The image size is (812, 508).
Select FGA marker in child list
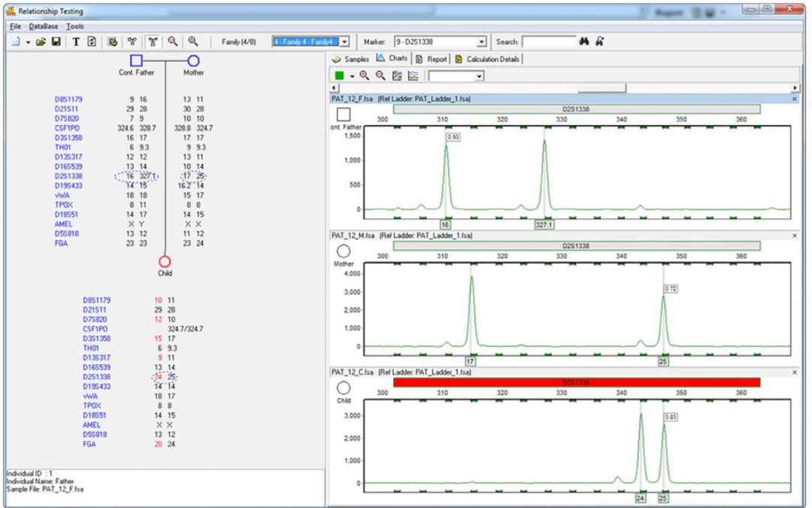[x=89, y=444]
